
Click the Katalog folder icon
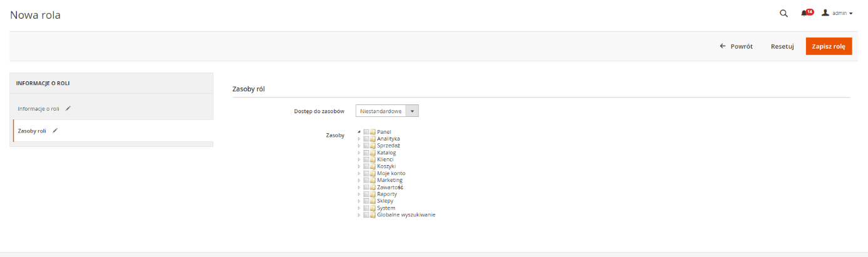372,153
